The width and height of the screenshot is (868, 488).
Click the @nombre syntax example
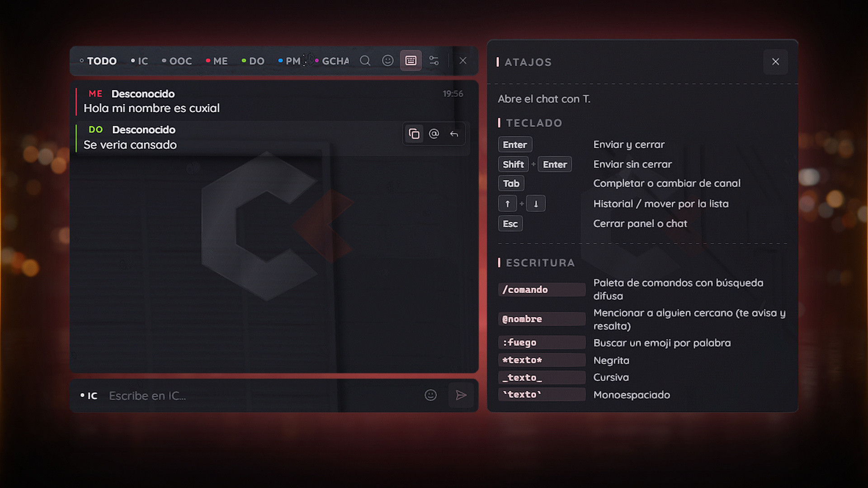[542, 319]
